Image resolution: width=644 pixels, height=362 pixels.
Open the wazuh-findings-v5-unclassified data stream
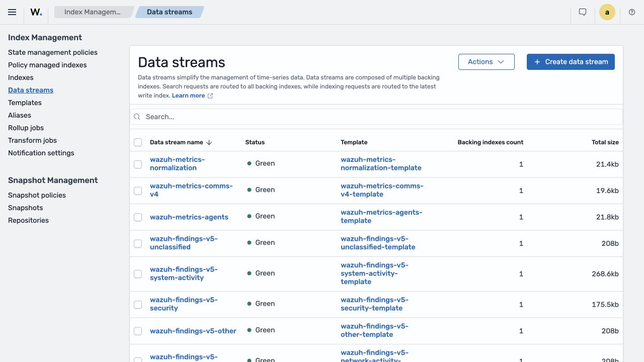pyautogui.click(x=184, y=243)
